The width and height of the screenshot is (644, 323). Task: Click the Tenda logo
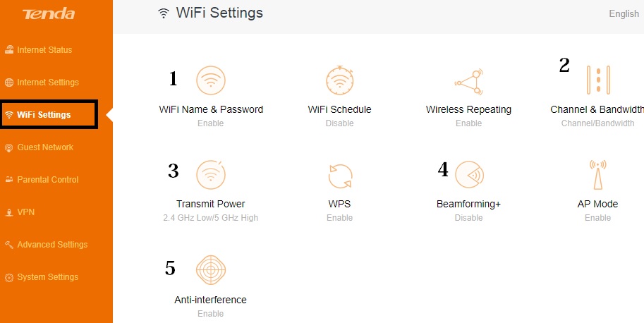pos(48,14)
